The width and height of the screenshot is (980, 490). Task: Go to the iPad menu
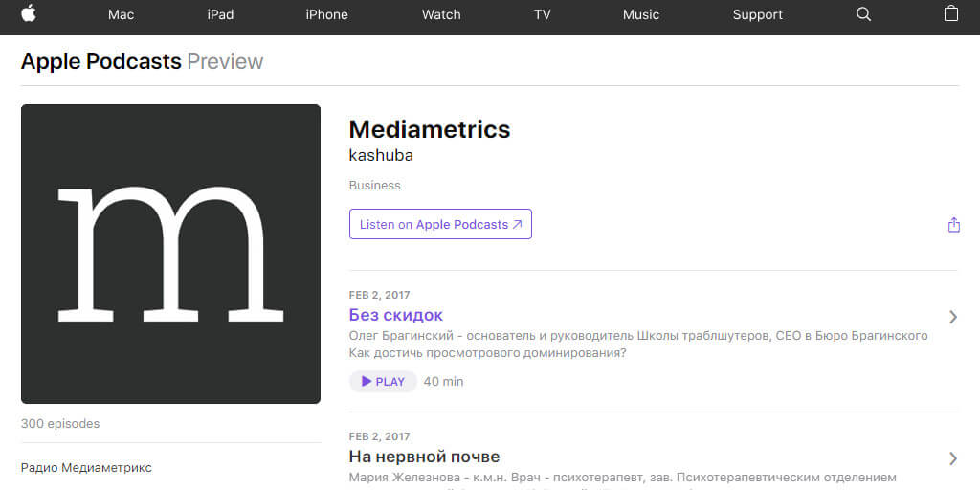click(220, 14)
